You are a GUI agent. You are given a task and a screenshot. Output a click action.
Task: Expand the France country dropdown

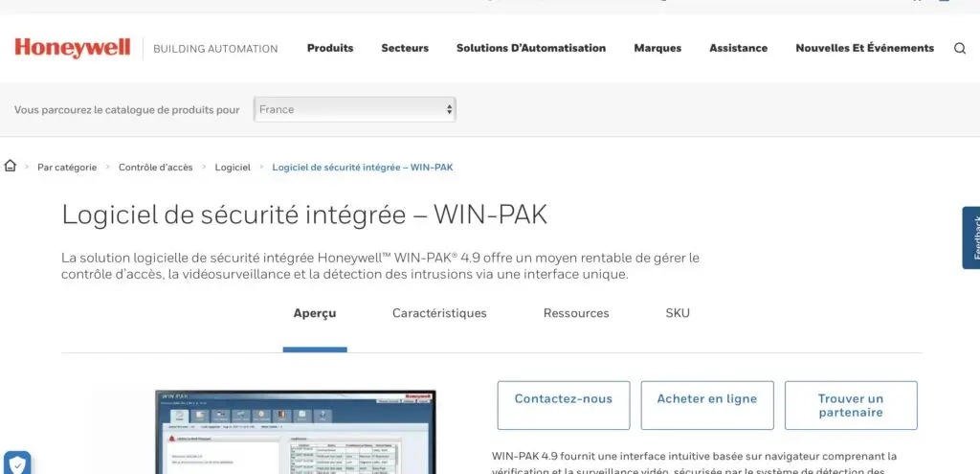click(x=355, y=109)
